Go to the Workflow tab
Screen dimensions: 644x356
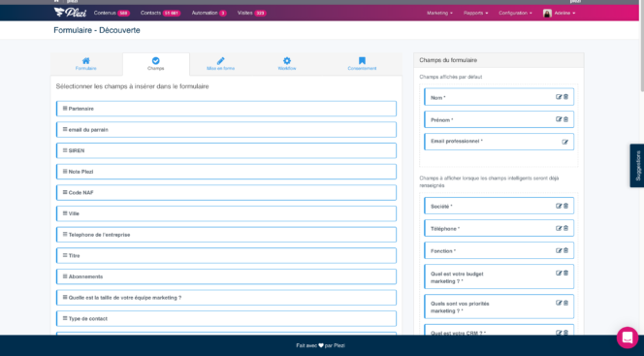point(287,64)
